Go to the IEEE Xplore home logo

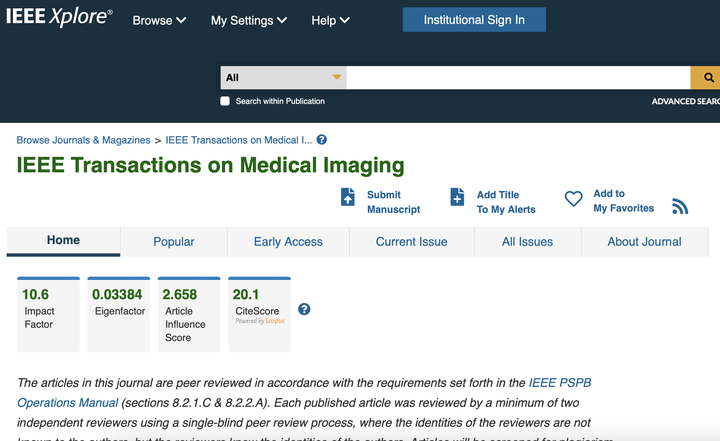pyautogui.click(x=59, y=18)
